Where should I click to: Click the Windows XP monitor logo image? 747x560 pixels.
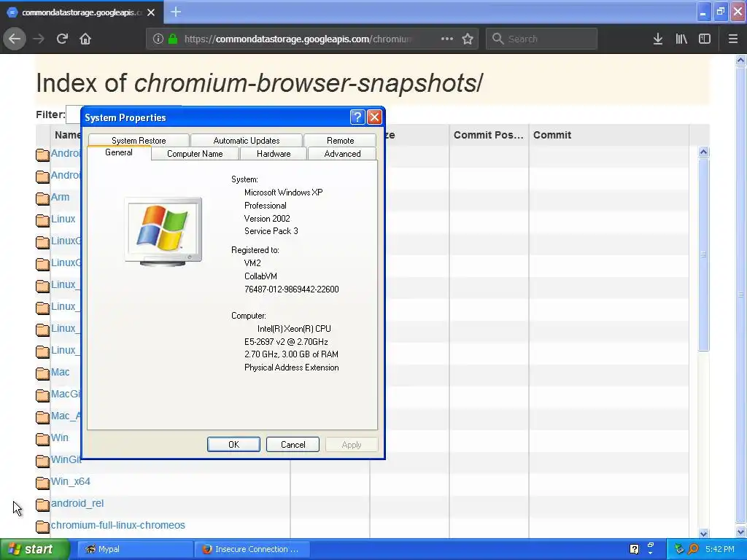(163, 231)
